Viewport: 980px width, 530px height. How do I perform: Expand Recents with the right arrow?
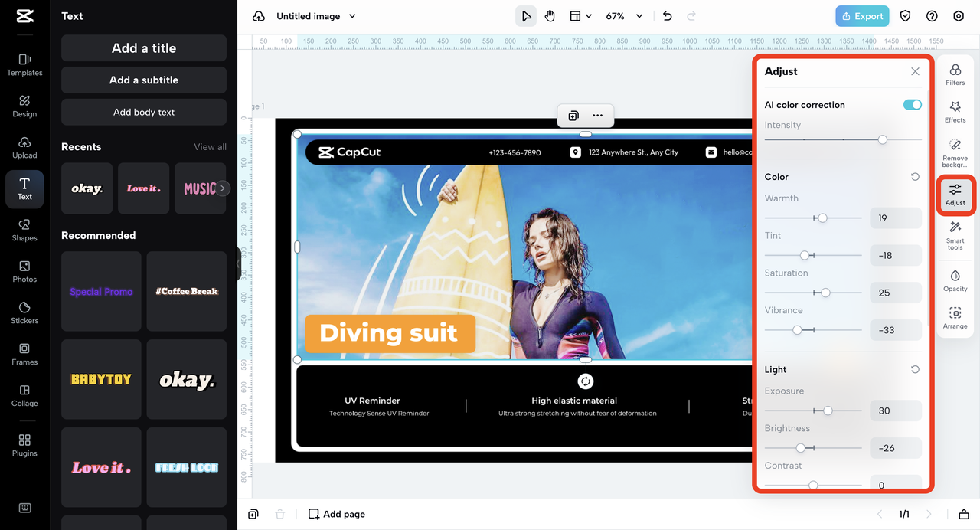(223, 188)
